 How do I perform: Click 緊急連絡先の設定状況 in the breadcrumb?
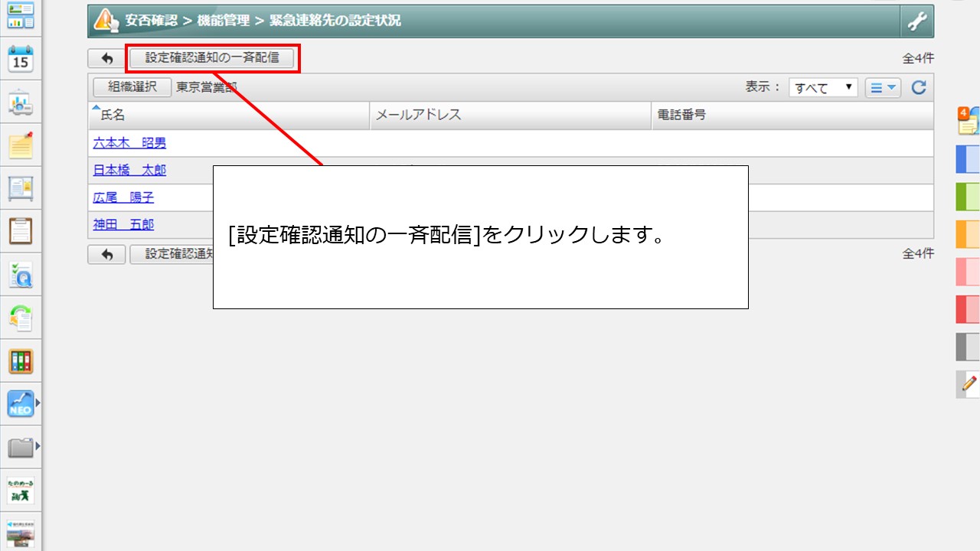click(335, 21)
